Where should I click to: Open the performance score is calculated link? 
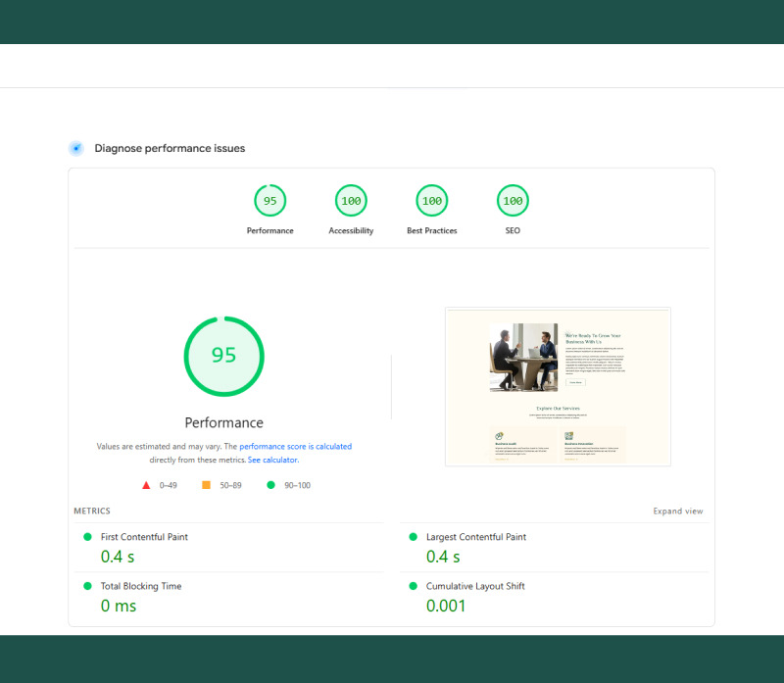[x=296, y=446]
